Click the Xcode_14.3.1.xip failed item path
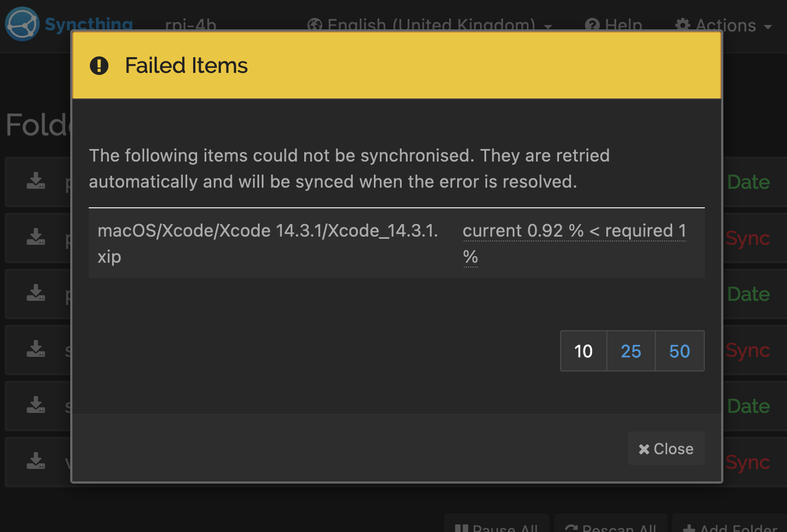Screen dimensions: 787x532 (268, 243)
